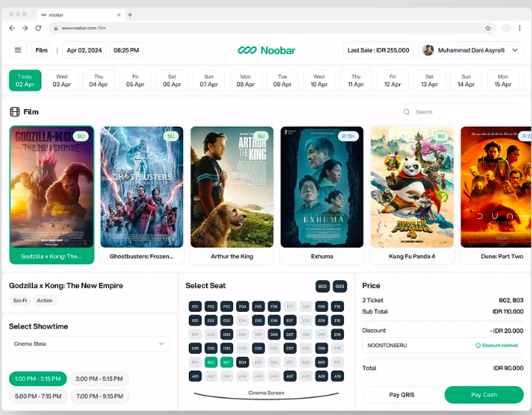Click the R 13+ badge on Exhuma poster
This screenshot has height=415, width=532.
click(348, 136)
